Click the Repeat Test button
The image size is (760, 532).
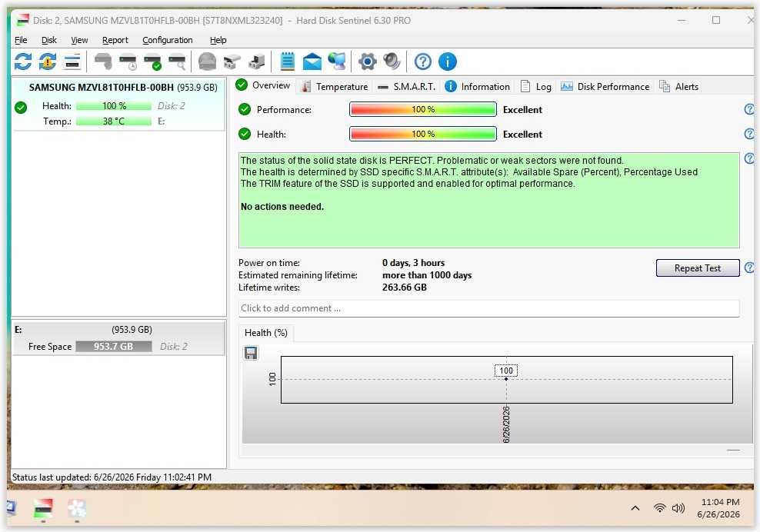click(x=698, y=268)
